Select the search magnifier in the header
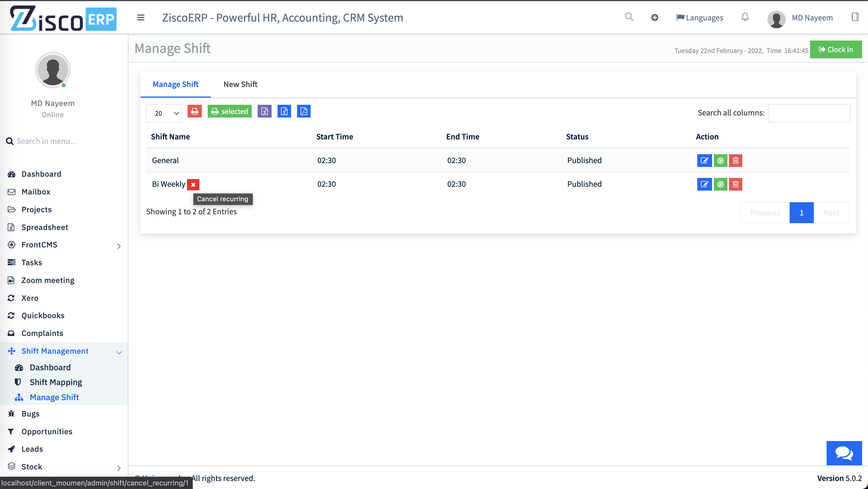 [x=629, y=17]
